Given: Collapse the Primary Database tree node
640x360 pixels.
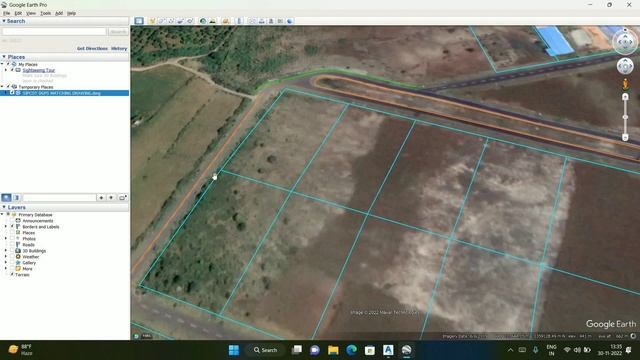Looking at the screenshot, I should [x=2, y=214].
